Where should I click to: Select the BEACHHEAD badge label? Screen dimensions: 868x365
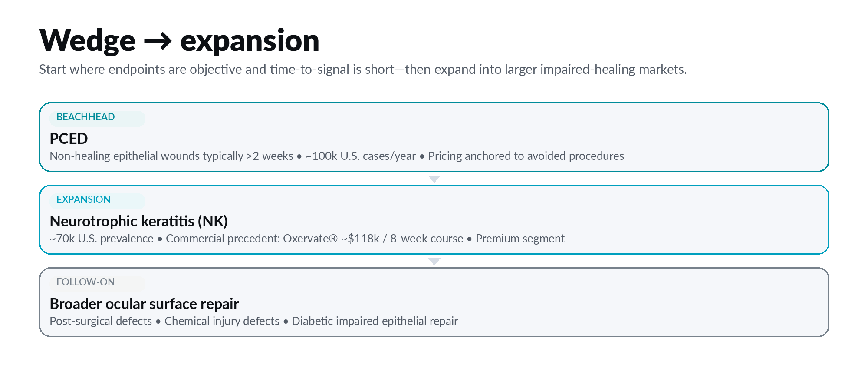coord(85,117)
